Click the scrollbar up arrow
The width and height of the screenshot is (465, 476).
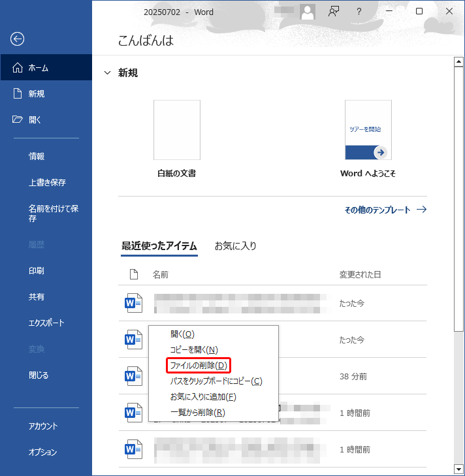[x=458, y=61]
